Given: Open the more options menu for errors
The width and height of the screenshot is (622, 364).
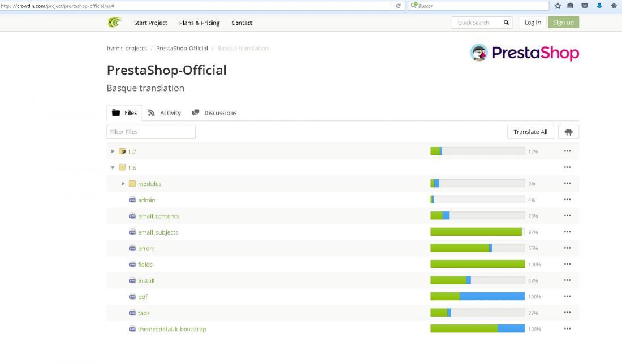Looking at the screenshot, I should click(567, 248).
